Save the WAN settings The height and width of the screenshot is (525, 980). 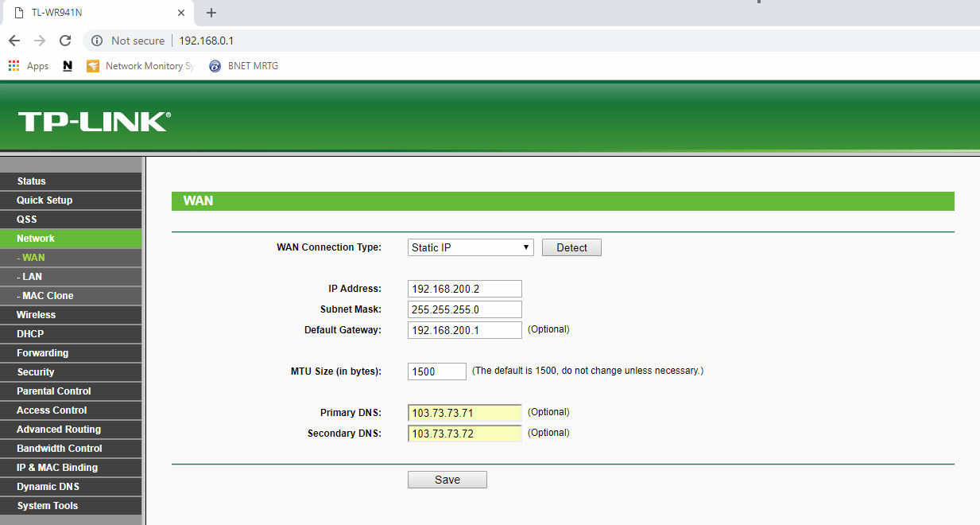pos(447,479)
